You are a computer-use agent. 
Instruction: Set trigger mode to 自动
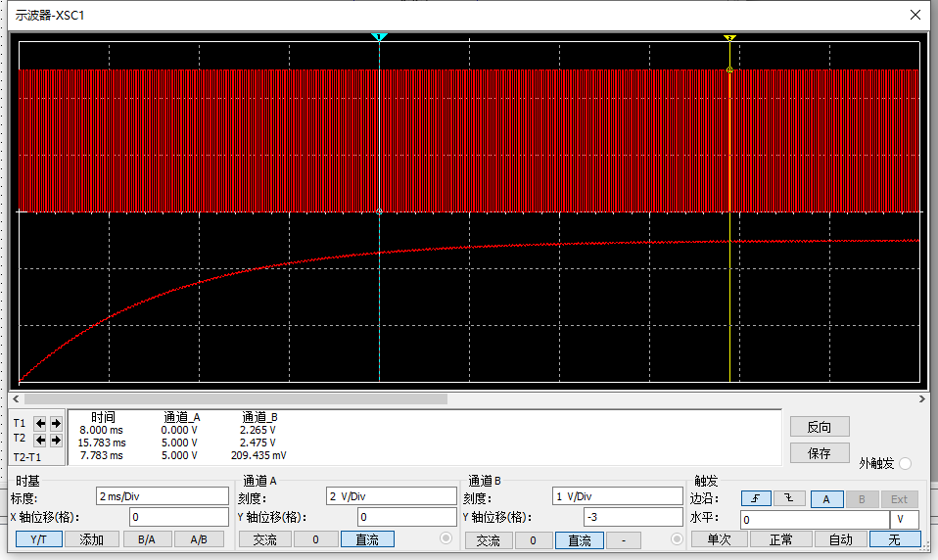coord(840,539)
